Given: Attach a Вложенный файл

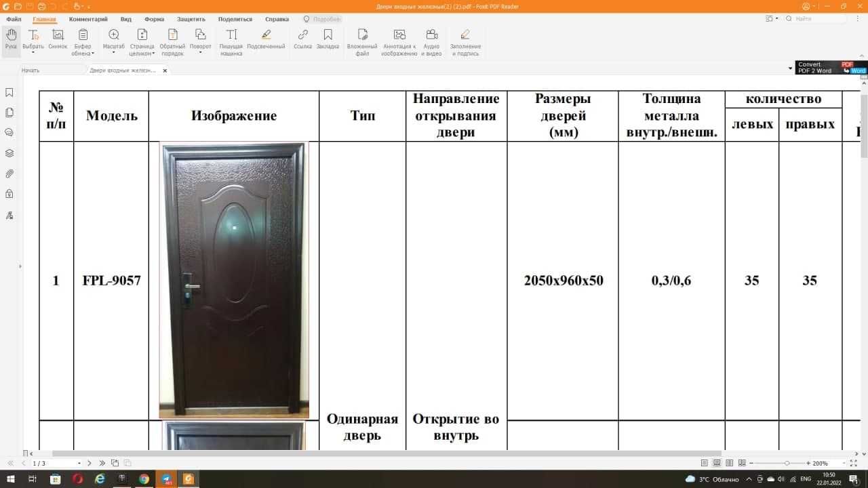Looking at the screenshot, I should pos(362,42).
